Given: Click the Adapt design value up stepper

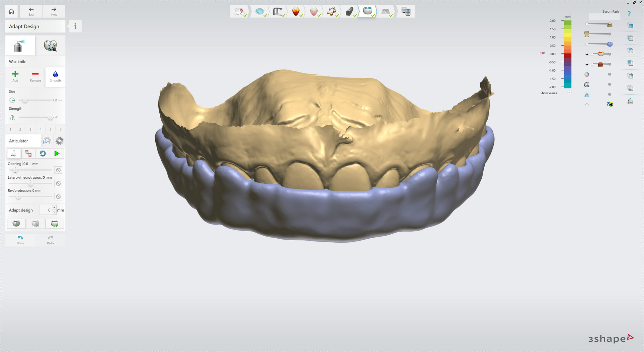Looking at the screenshot, I should pyautogui.click(x=54, y=208).
